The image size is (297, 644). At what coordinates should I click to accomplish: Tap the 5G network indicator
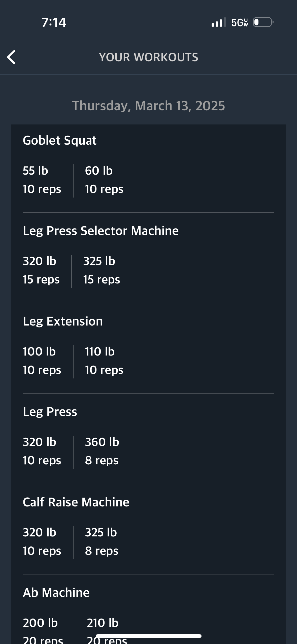pos(240,22)
